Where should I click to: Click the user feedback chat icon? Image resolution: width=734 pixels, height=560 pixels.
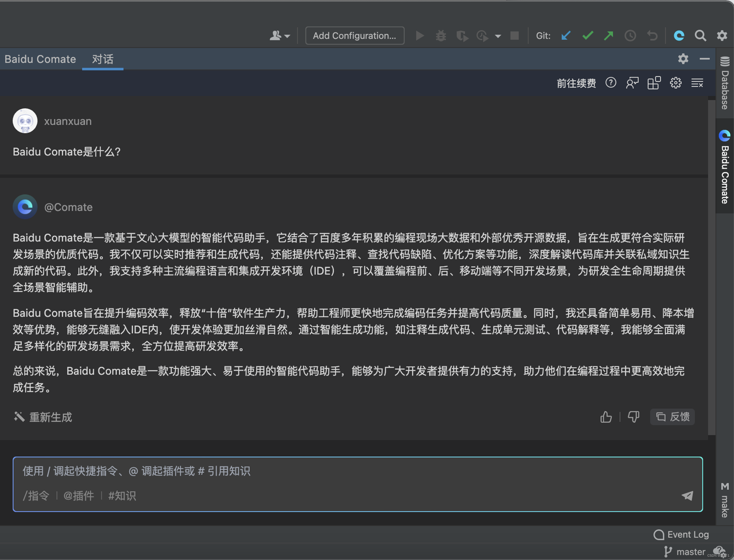click(632, 83)
